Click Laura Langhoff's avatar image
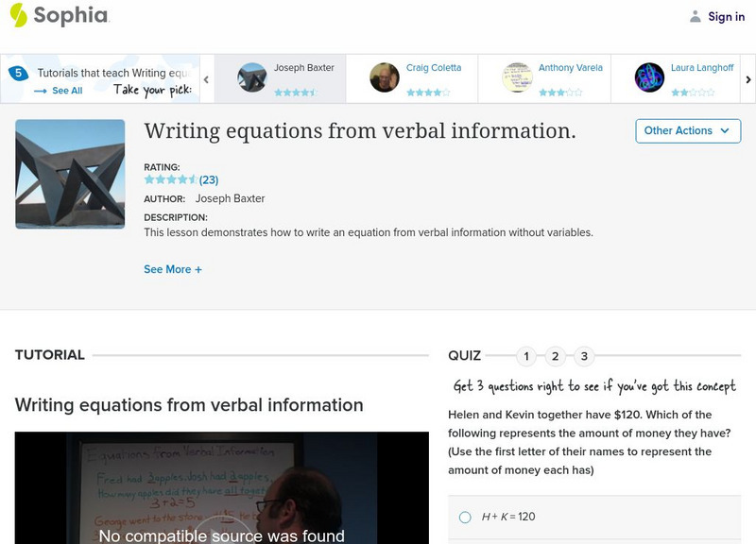The image size is (756, 544). 649,77
